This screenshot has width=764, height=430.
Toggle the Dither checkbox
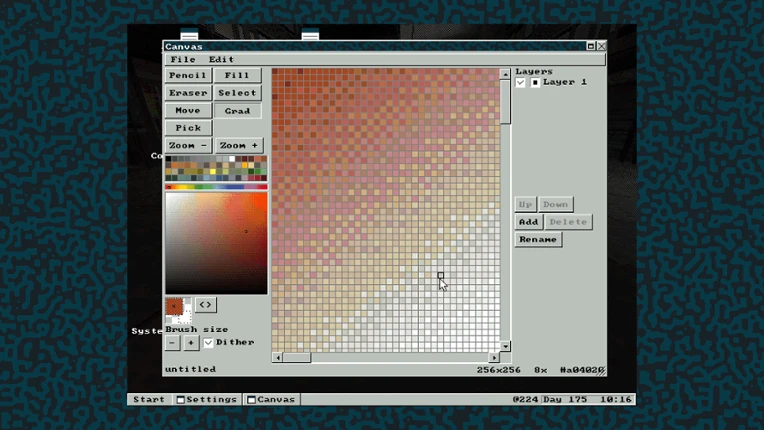(x=209, y=343)
